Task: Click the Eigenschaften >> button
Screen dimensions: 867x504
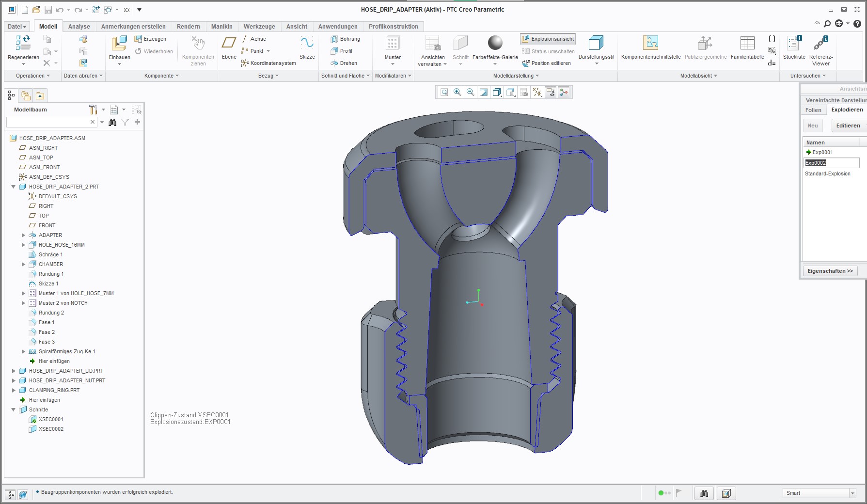Action: [x=830, y=271]
